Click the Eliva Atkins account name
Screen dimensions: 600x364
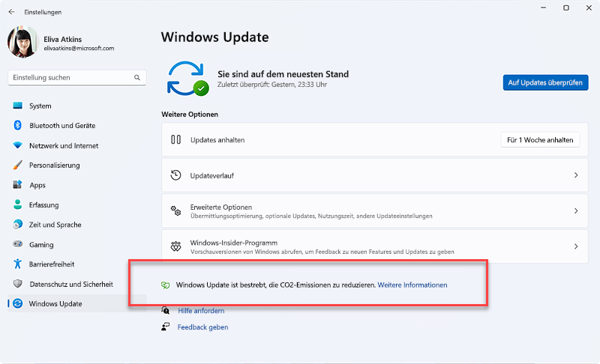tap(63, 40)
